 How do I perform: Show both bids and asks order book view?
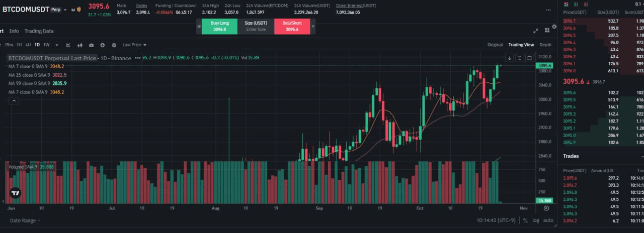[x=566, y=5]
